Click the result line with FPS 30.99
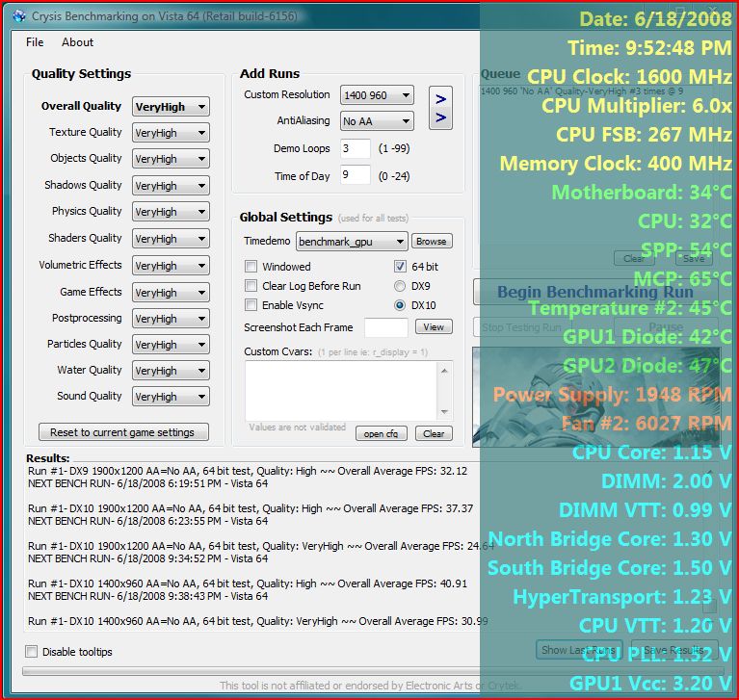 pos(258,621)
